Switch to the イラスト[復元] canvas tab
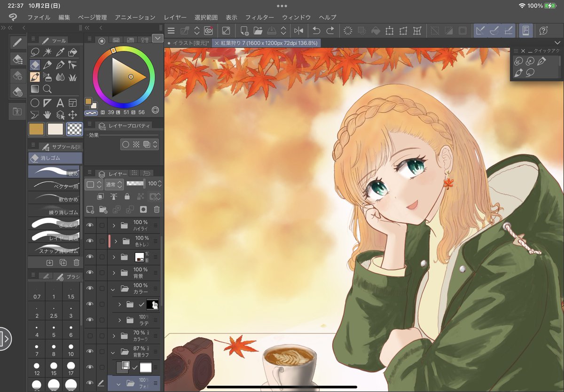The width and height of the screenshot is (564, 392). pos(188,43)
